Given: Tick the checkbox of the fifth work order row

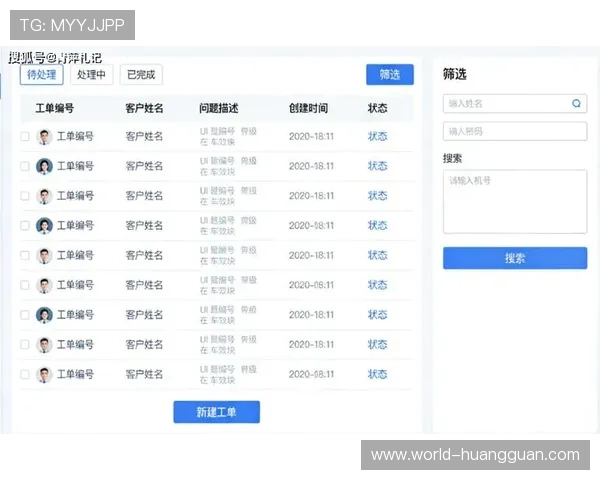Looking at the screenshot, I should pos(25,255).
